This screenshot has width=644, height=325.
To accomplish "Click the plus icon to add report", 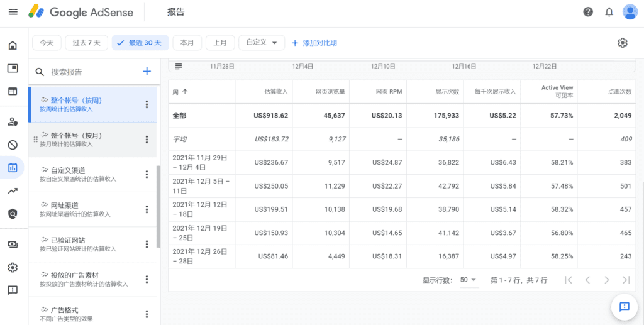I will coord(147,72).
